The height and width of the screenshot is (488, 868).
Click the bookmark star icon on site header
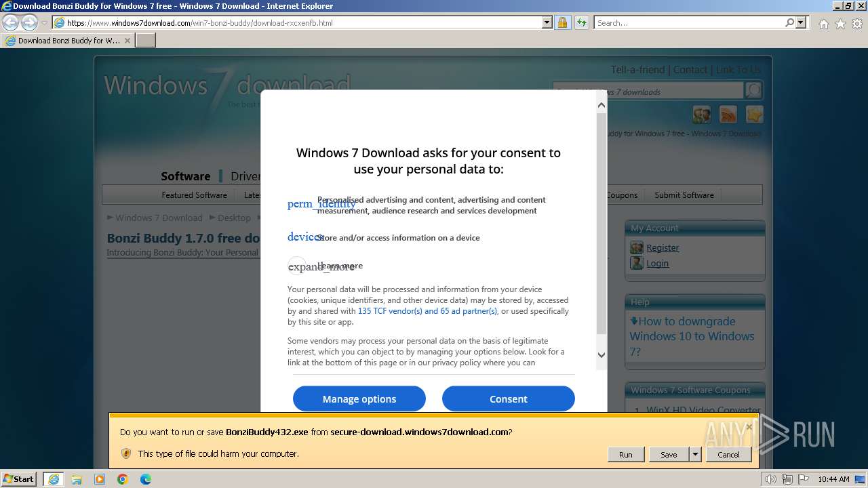(x=754, y=115)
